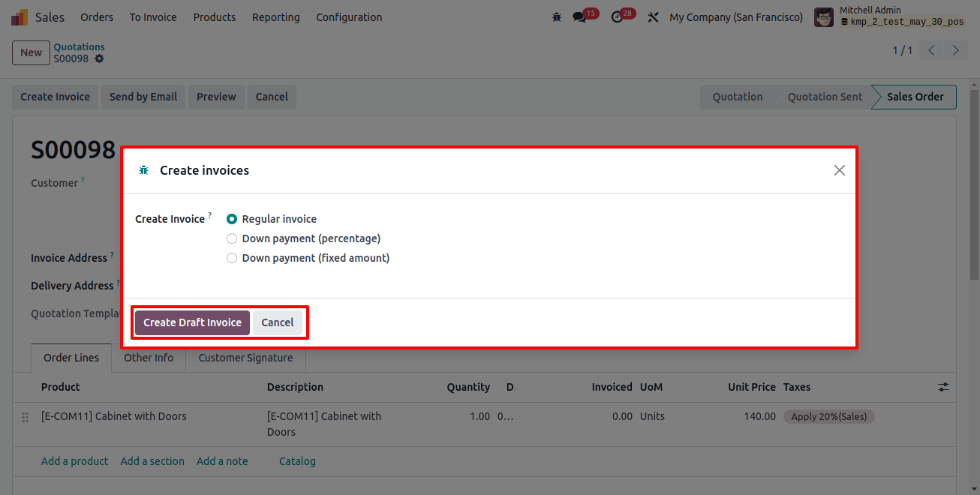Click the pager counter 1 / 1

(903, 51)
